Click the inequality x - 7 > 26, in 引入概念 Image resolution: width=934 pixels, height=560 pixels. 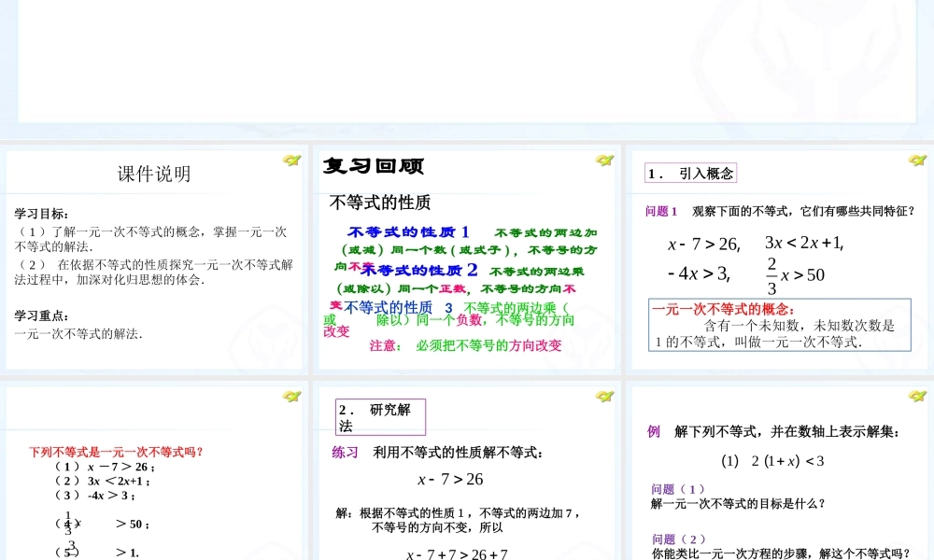click(x=703, y=244)
